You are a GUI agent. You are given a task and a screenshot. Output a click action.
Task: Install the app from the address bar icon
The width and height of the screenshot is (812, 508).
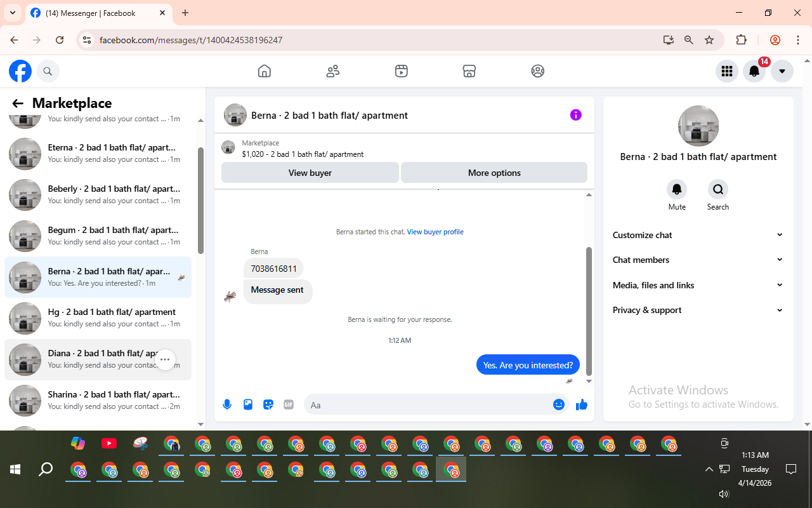pyautogui.click(x=668, y=40)
